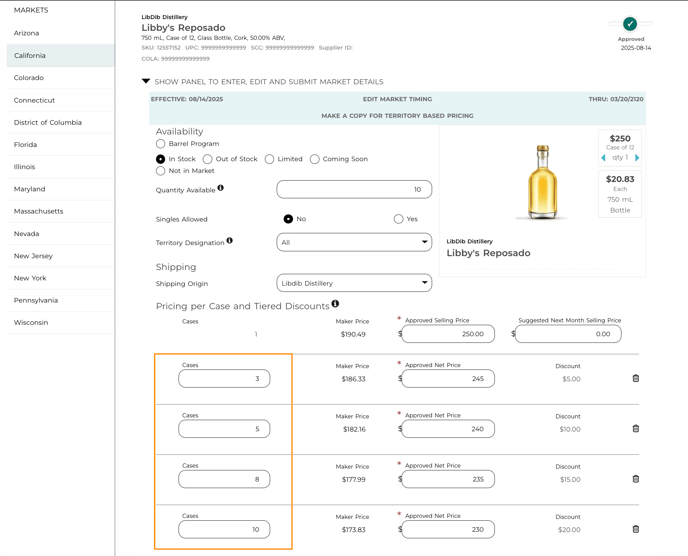
Task: Click Cases field showing 8
Action: [224, 479]
